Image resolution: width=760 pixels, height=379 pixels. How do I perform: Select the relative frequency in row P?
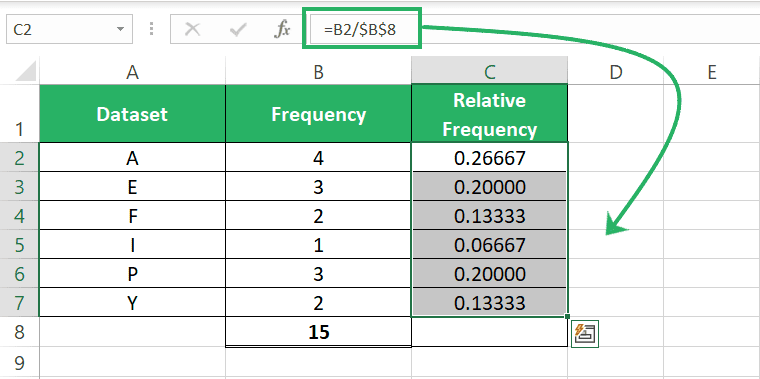(490, 274)
